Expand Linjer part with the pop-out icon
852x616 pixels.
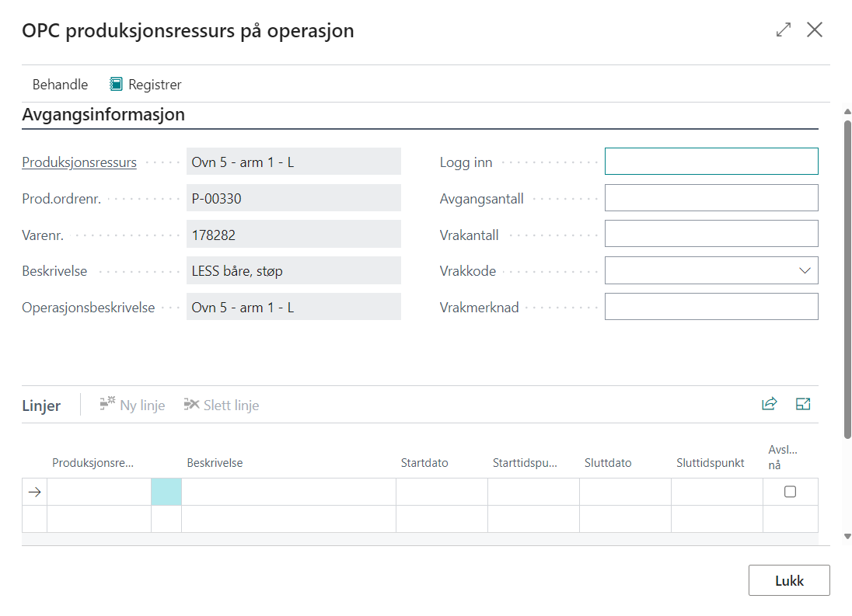[803, 404]
